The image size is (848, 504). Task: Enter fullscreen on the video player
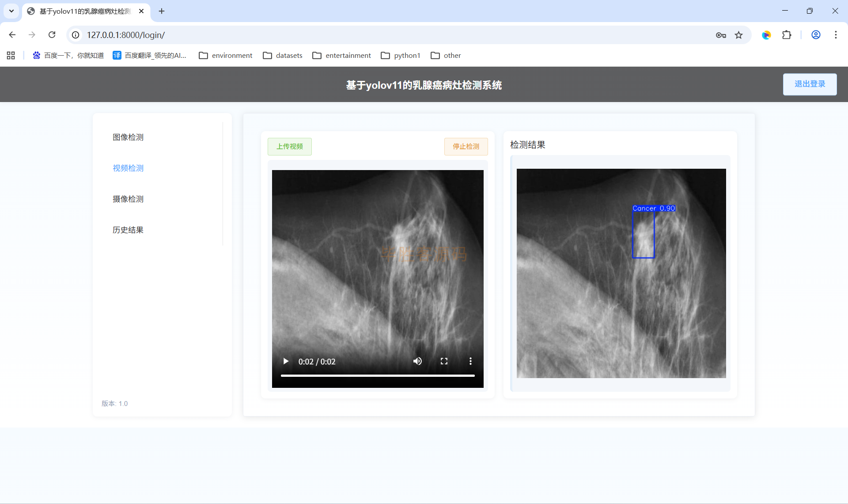click(x=444, y=361)
